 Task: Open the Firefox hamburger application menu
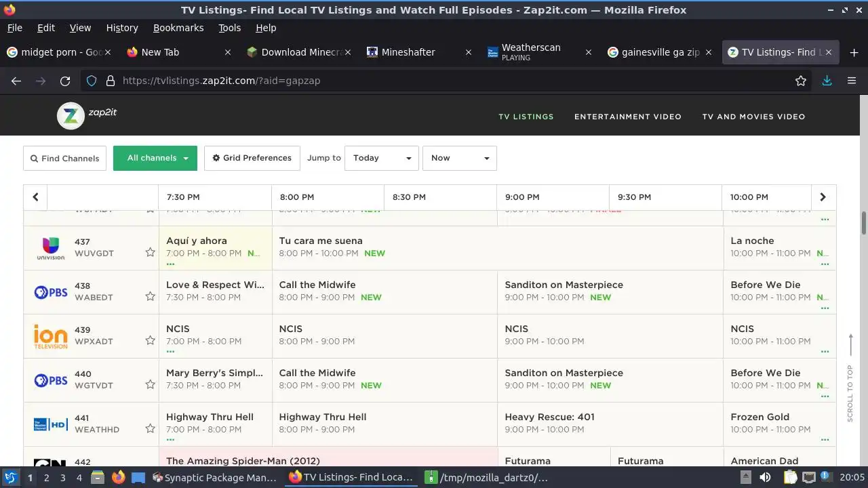pyautogui.click(x=852, y=81)
